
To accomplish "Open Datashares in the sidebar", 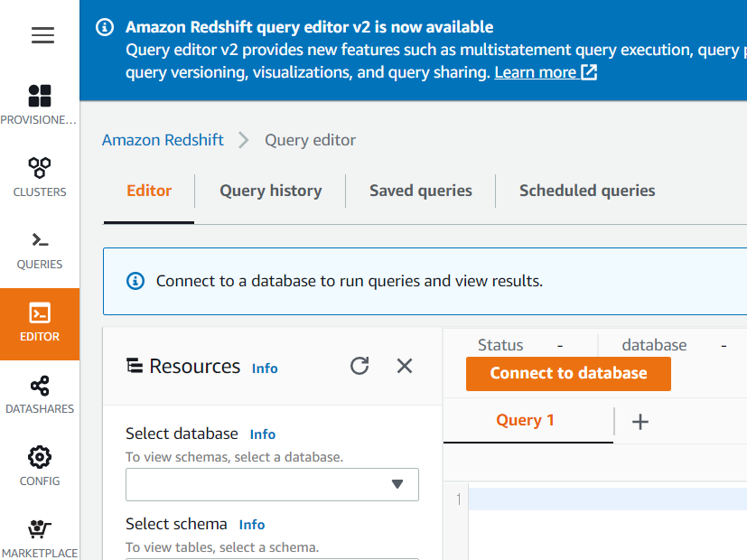I will pyautogui.click(x=40, y=395).
